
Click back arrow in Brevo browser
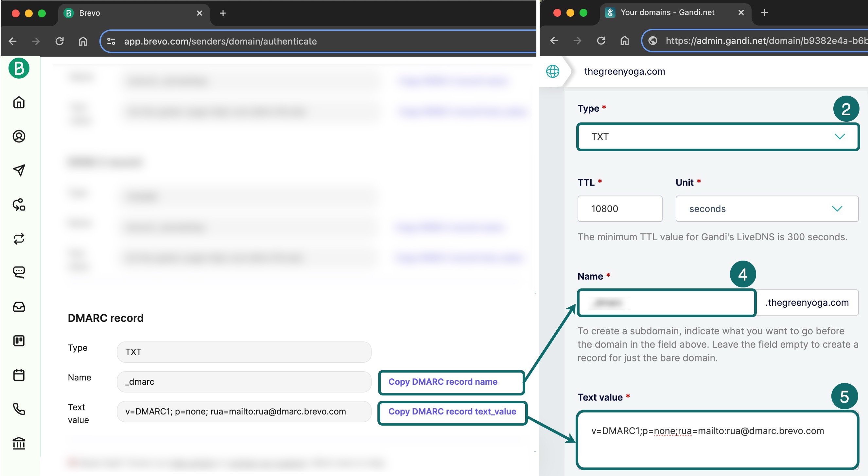coord(13,41)
